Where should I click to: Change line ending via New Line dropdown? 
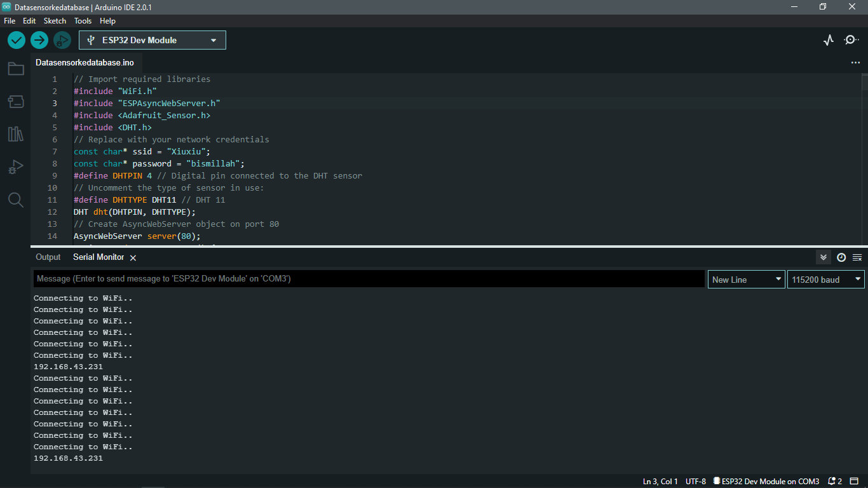(746, 279)
